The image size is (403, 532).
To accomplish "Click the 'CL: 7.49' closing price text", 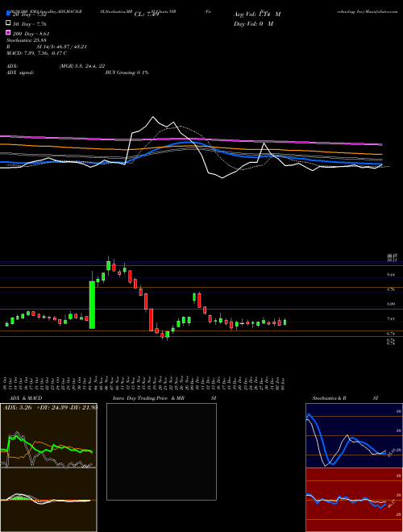I will point(147,15).
